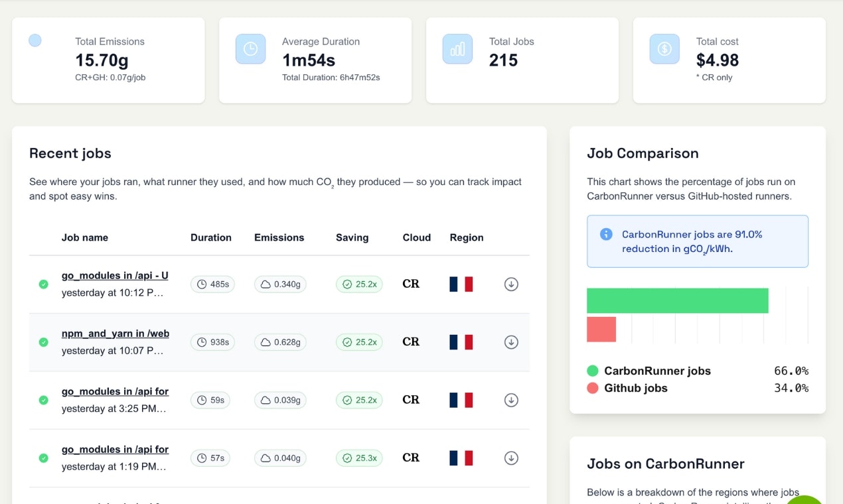
Task: Open the go_modules in /api - U job
Action: point(115,275)
